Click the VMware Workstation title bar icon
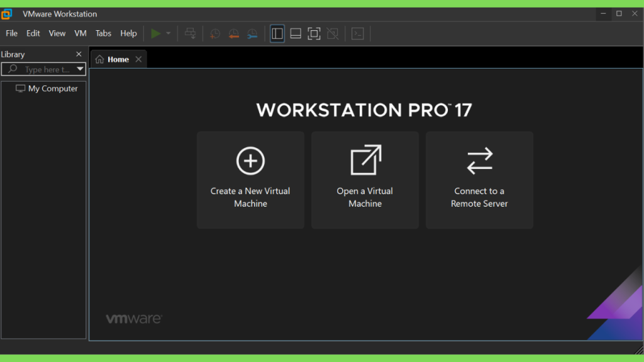The image size is (644, 362). pos(6,14)
